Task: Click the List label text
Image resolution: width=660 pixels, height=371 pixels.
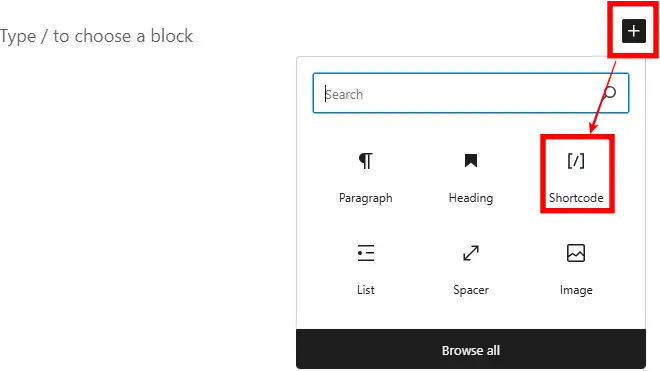Action: click(365, 290)
